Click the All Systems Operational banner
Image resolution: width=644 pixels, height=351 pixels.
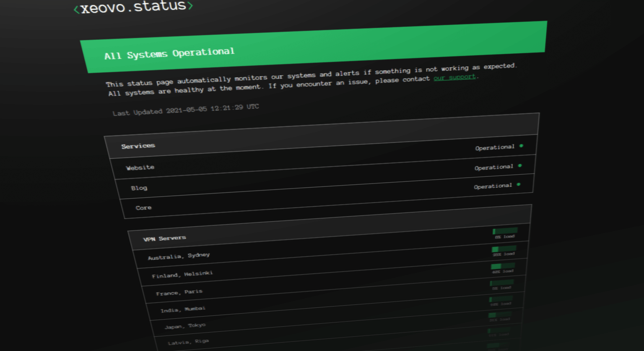314,46
